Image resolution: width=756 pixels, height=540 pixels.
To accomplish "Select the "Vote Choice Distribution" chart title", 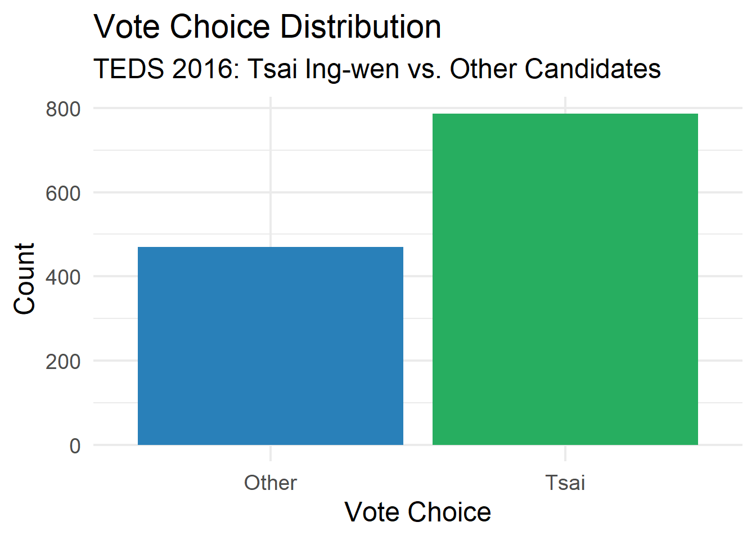I will click(267, 27).
